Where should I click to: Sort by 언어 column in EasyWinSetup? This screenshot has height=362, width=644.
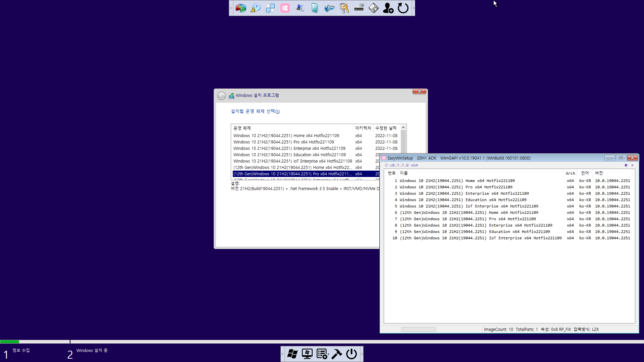[585, 173]
